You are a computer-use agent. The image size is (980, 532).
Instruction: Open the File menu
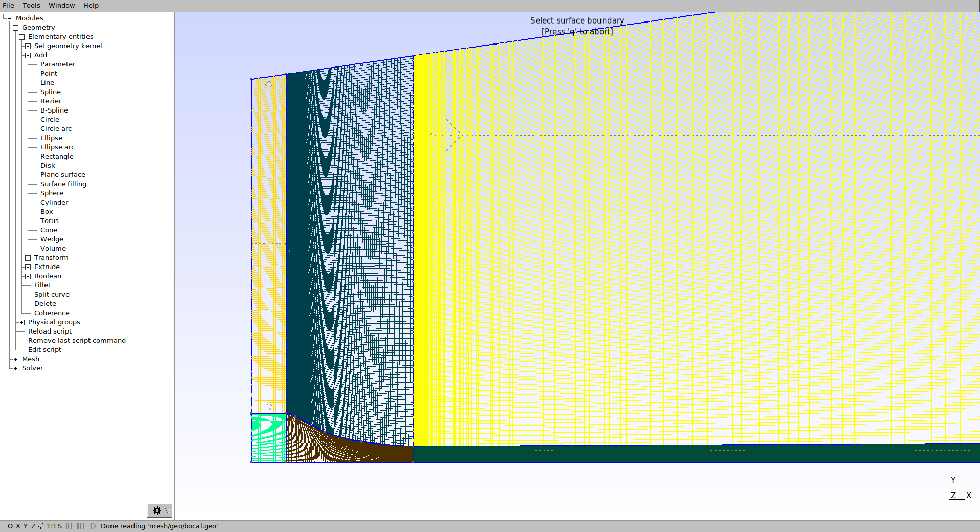click(x=8, y=6)
